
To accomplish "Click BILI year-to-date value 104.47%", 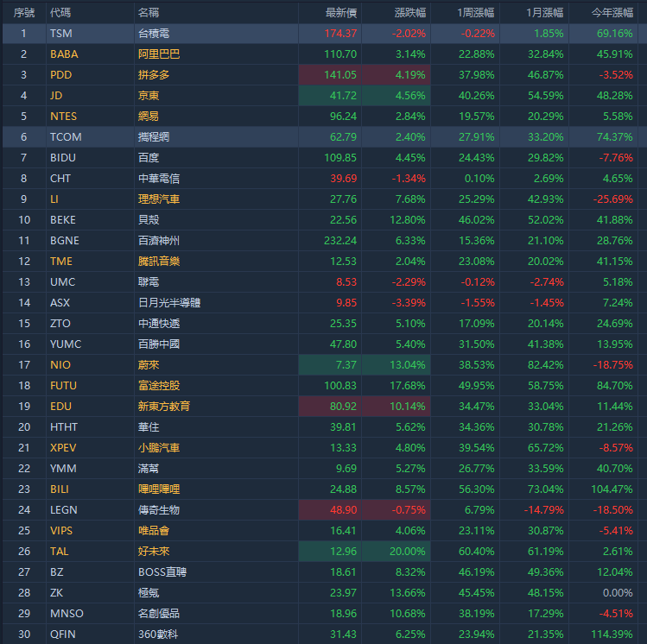I will click(612, 489).
